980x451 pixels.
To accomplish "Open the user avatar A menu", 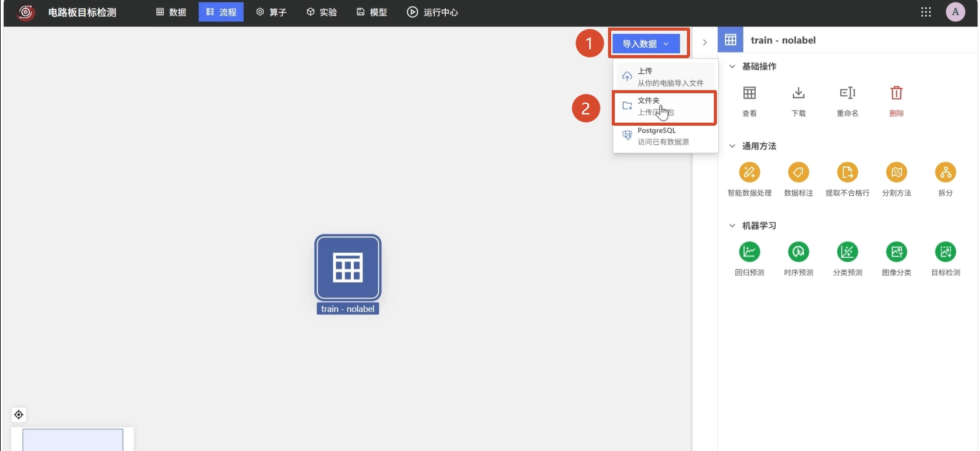I will (x=956, y=12).
